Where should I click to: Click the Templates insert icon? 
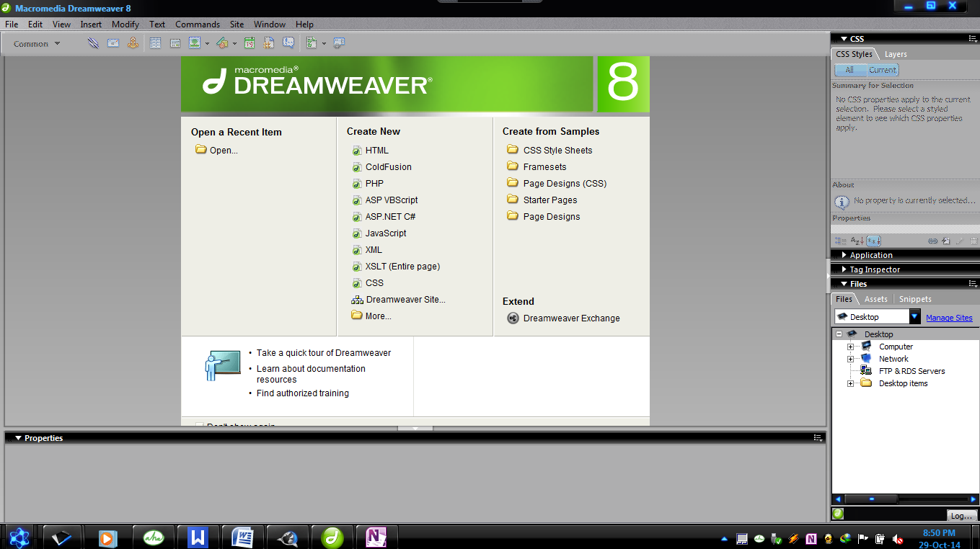[312, 43]
